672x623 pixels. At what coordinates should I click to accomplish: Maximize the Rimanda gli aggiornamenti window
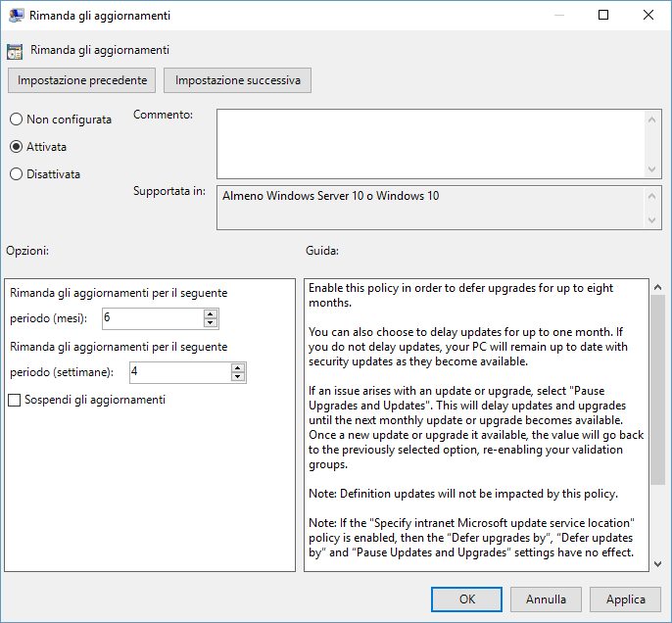click(603, 15)
